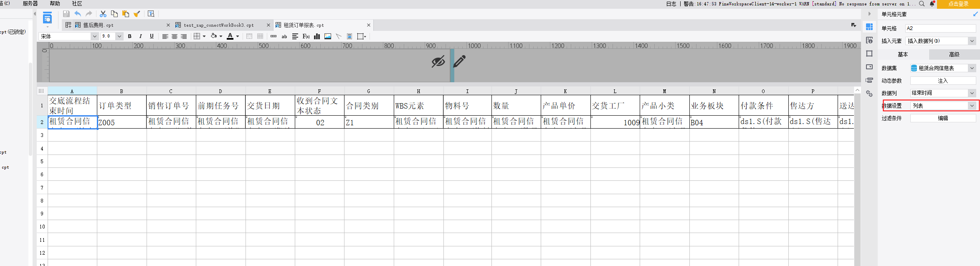Align cell text right
Viewport: 980px width, 266px height.
(x=184, y=36)
